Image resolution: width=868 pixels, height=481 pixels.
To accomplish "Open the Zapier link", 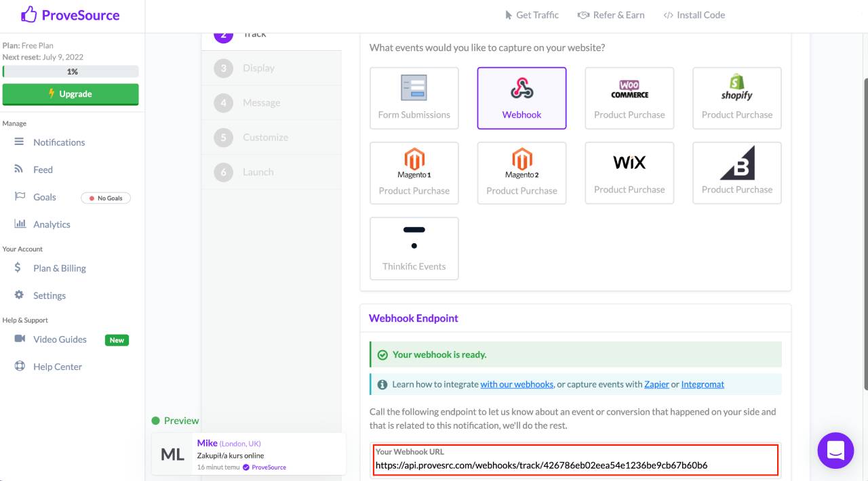I will (x=656, y=384).
